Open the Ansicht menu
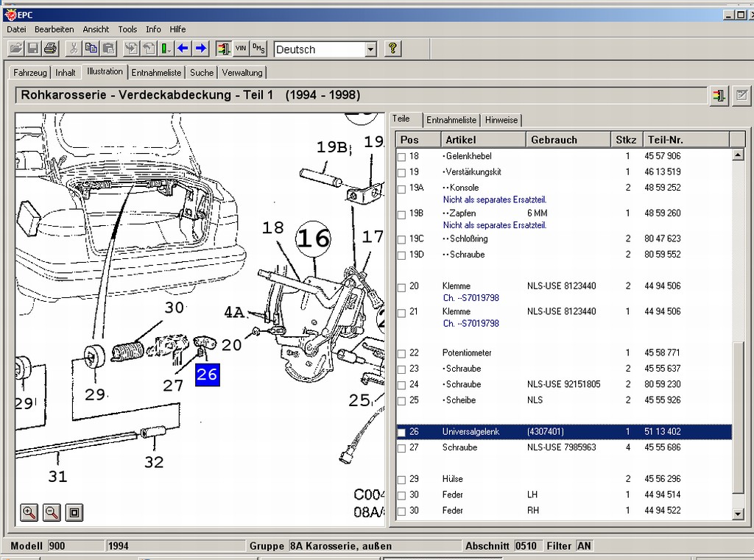Viewport: 754px width, 560px height. (x=96, y=29)
